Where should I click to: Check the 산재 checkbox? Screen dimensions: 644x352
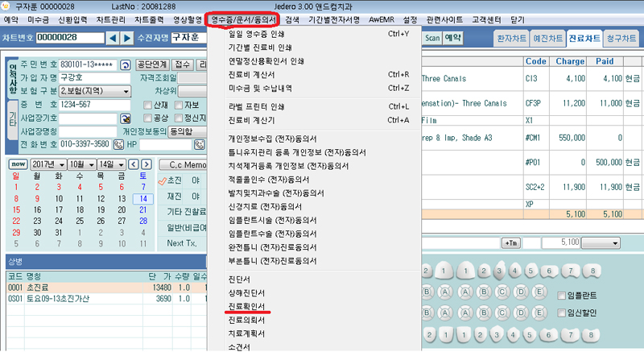click(x=147, y=105)
